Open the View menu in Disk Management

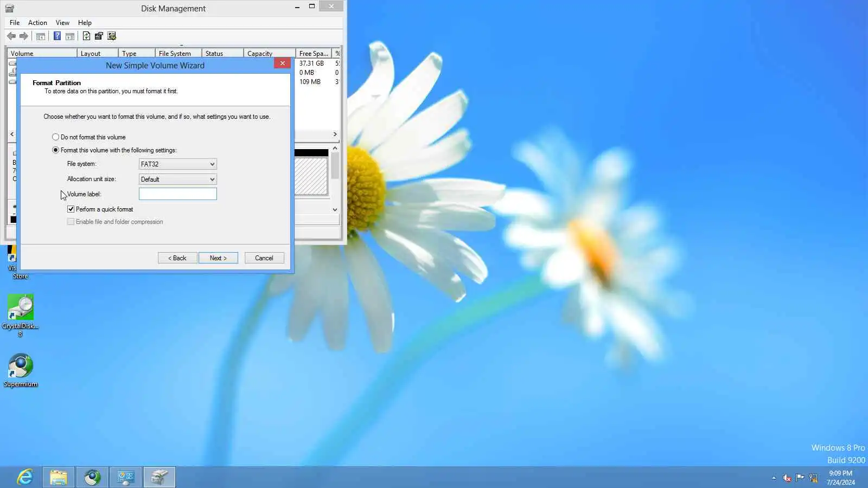point(62,23)
